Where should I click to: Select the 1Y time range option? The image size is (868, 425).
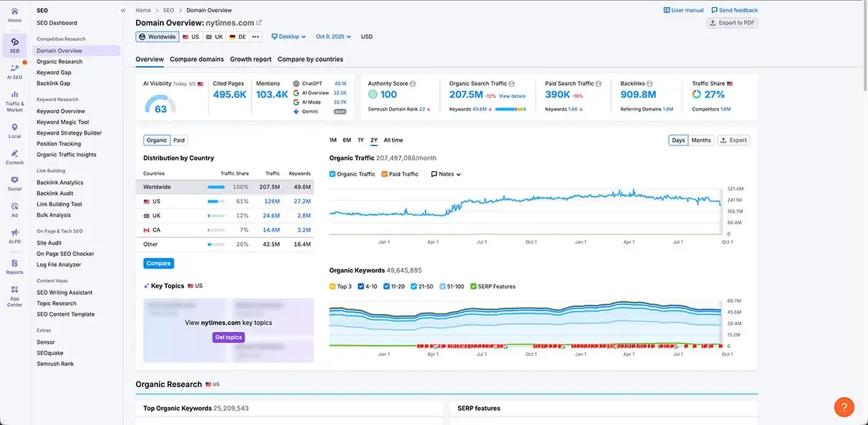point(361,140)
